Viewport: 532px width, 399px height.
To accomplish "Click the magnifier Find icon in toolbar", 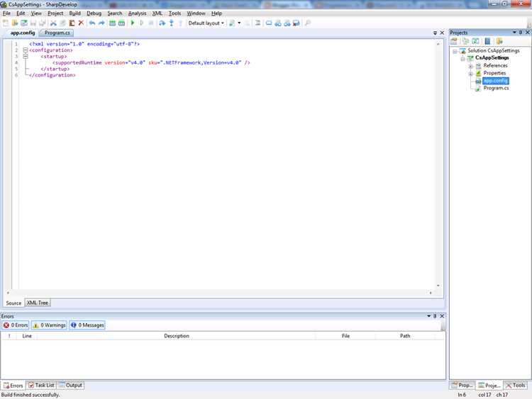I will (308, 23).
